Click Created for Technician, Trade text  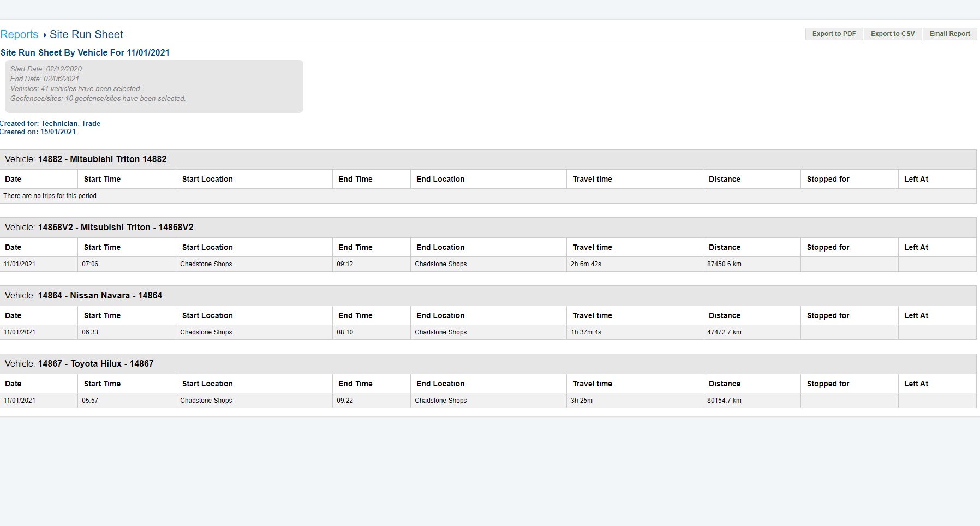coord(50,123)
